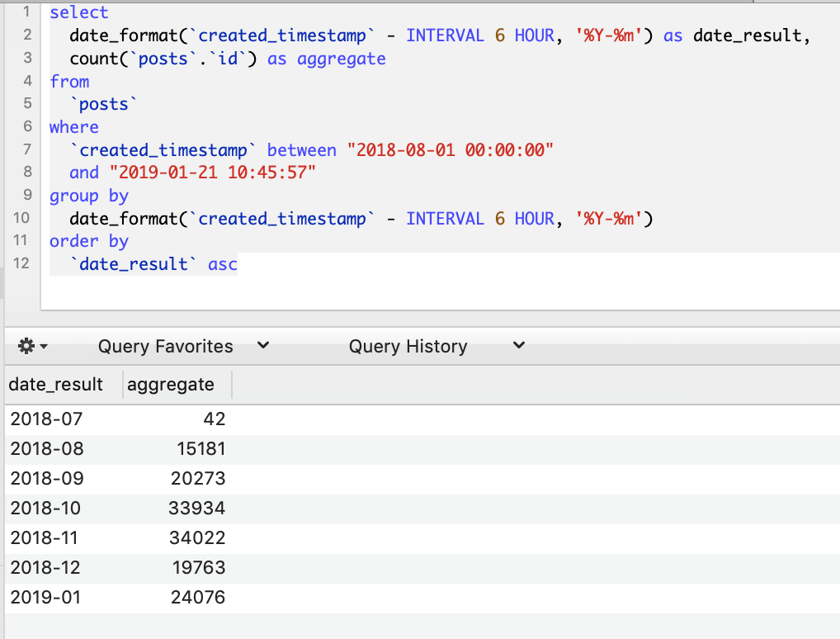Open the gear action menu
Screen dimensions: 840x639
pyautogui.click(x=27, y=346)
